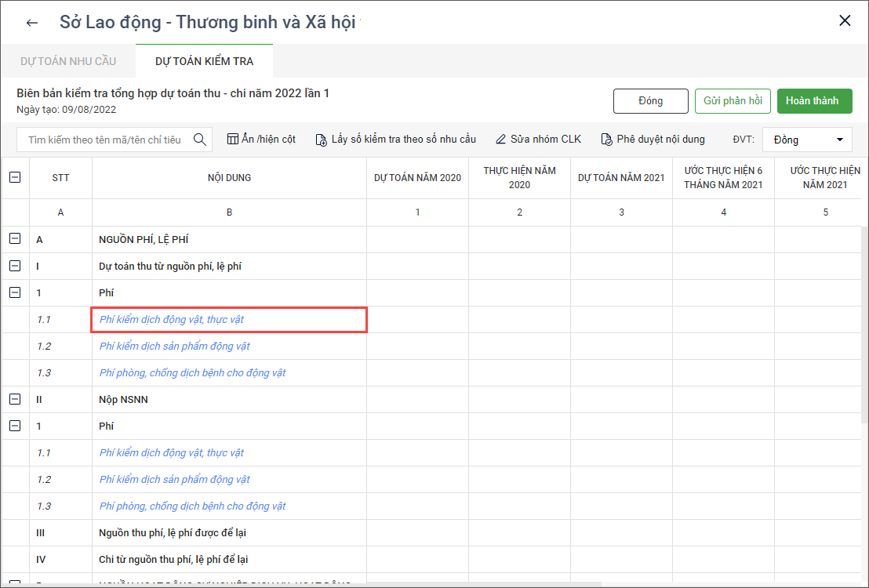Collapse row I Dự toán thu
Screen dimensions: 869x588
[x=15, y=267]
